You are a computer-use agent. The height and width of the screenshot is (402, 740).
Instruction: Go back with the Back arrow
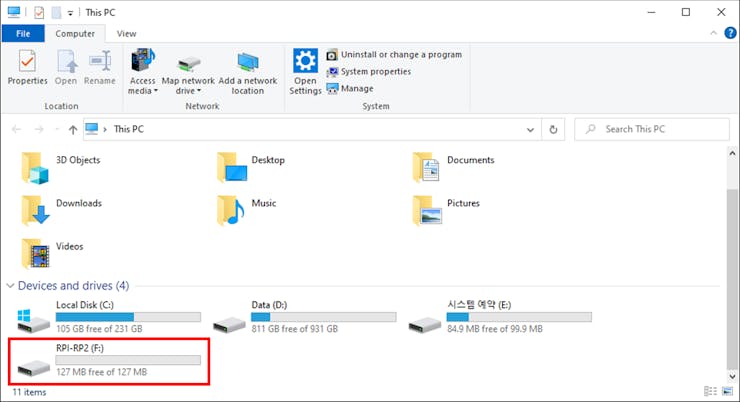click(x=17, y=129)
